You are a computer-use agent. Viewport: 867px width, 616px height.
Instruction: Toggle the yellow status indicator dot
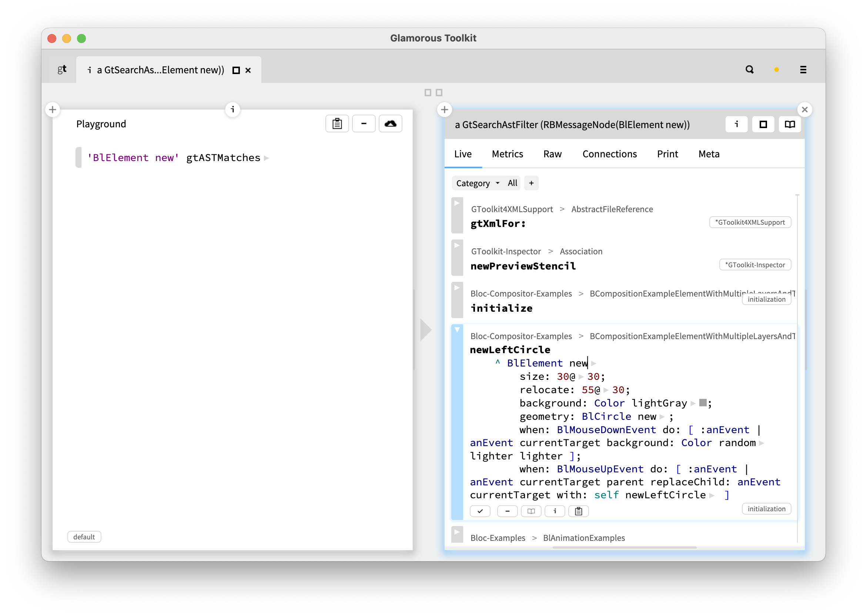tap(776, 70)
